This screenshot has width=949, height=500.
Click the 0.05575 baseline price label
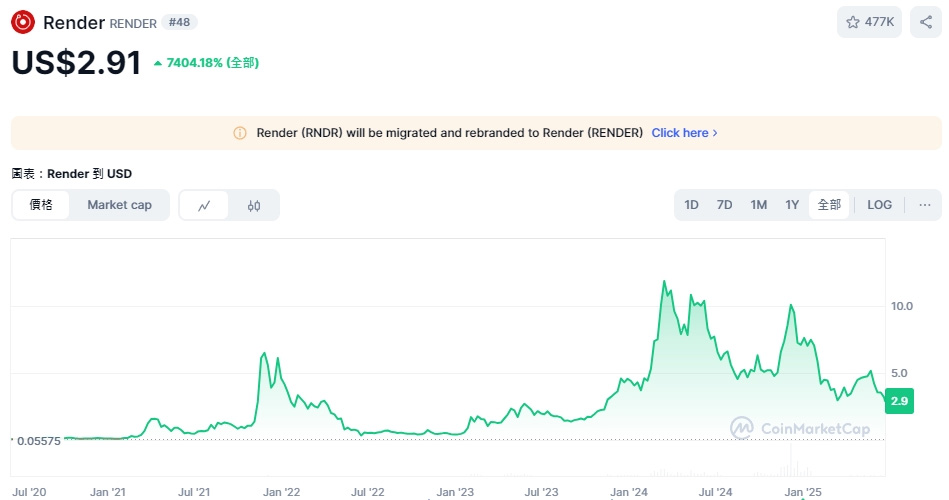[x=38, y=441]
